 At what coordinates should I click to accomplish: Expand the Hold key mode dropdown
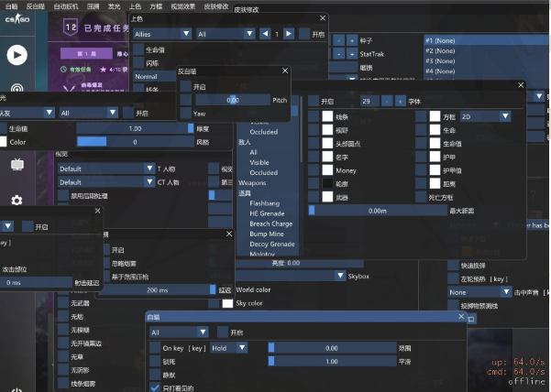[228, 348]
